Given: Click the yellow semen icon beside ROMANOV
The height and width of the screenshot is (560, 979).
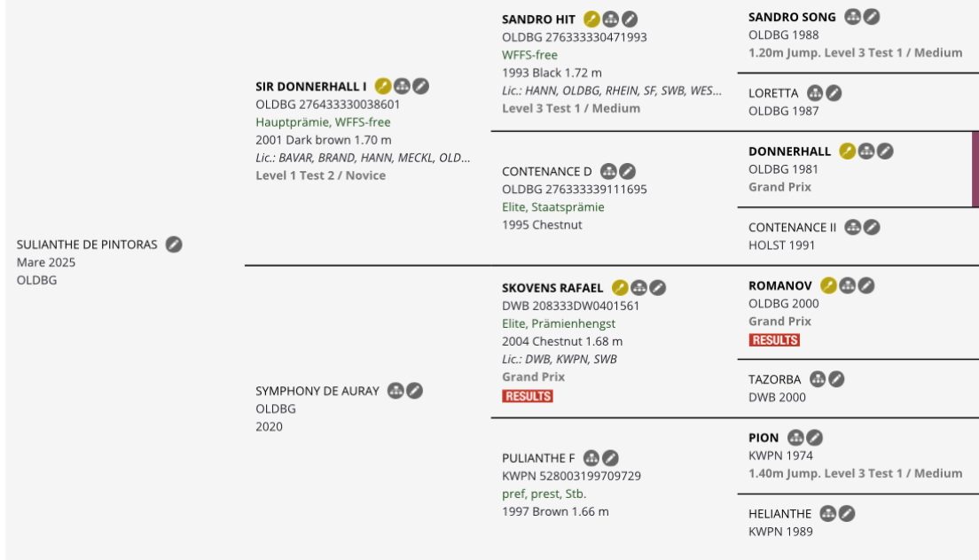Looking at the screenshot, I should pos(828,285).
